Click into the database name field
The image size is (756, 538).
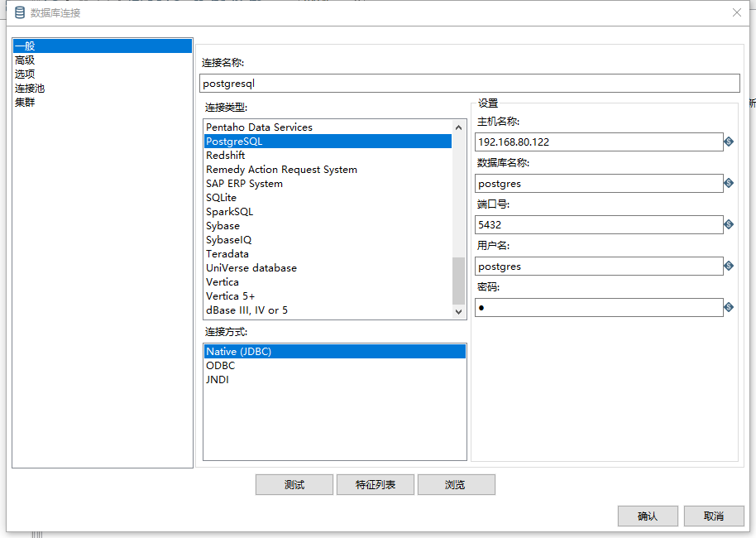[599, 184]
